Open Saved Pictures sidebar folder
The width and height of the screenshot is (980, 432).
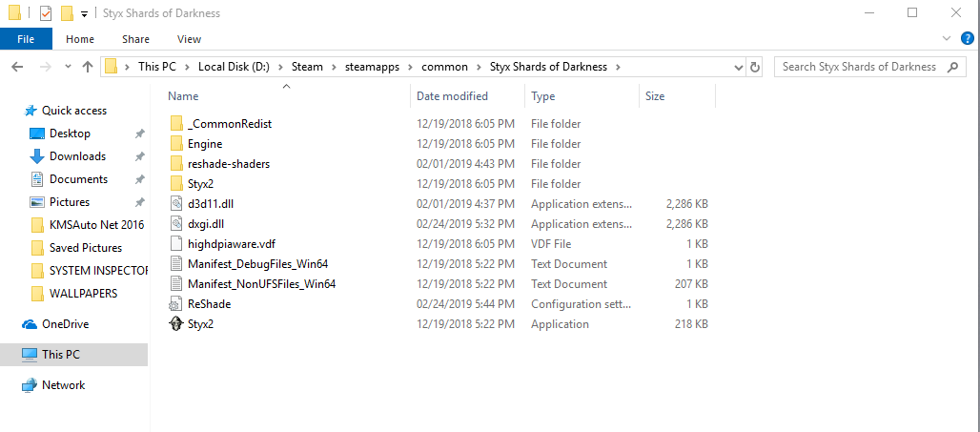click(88, 248)
